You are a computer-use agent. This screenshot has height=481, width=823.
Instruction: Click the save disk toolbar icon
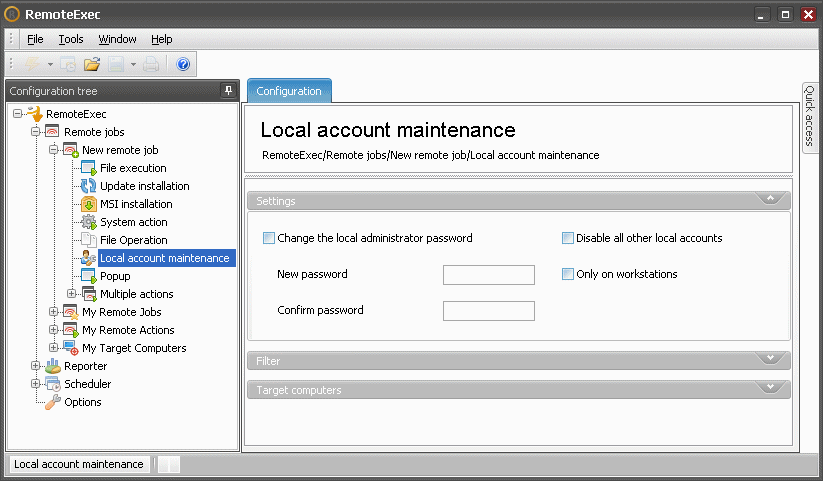116,64
